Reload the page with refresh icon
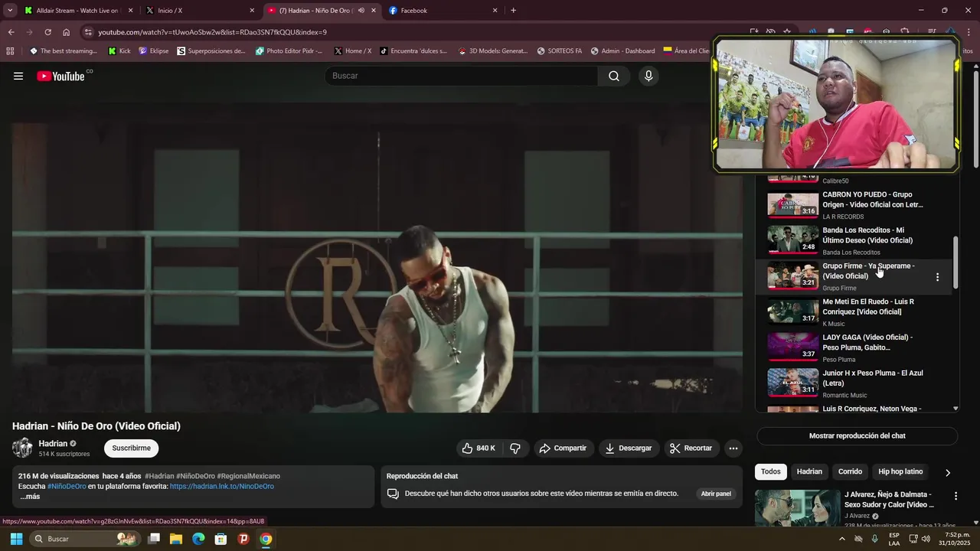 (x=47, y=32)
